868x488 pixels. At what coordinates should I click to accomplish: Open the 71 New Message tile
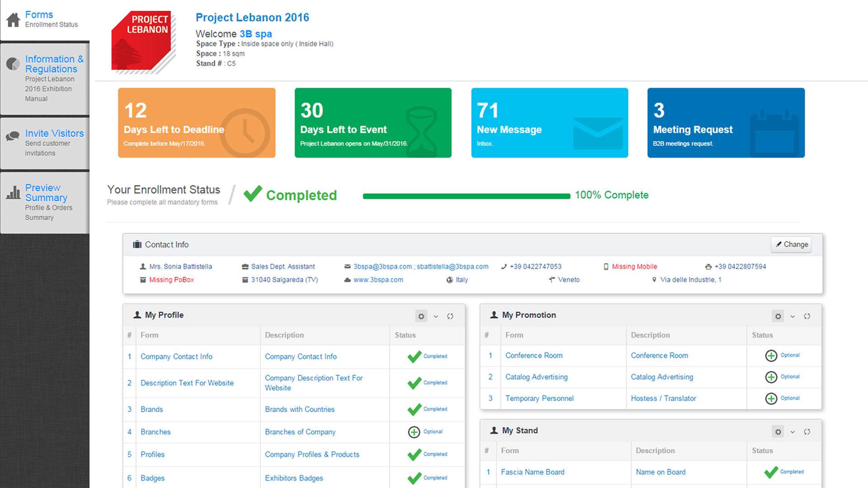(x=549, y=123)
